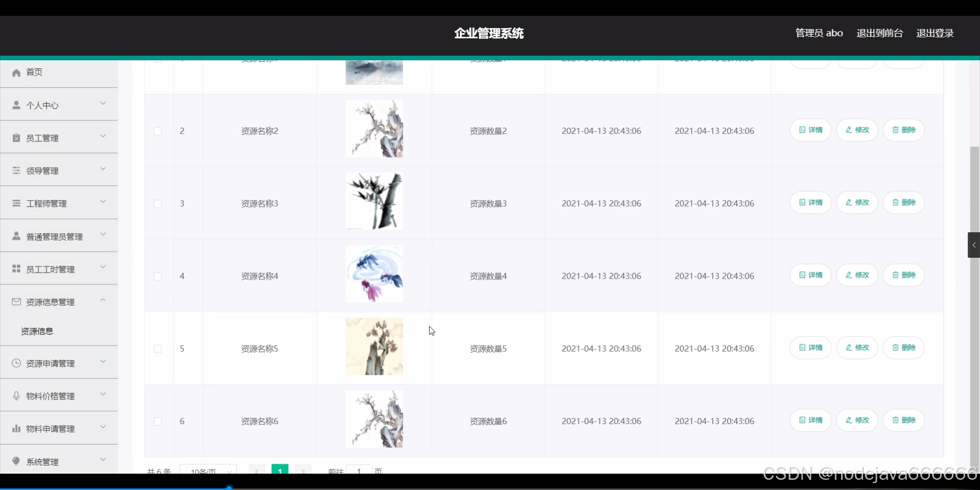Click 删除 for 资源名称6
The height and width of the screenshot is (490, 980).
(903, 420)
